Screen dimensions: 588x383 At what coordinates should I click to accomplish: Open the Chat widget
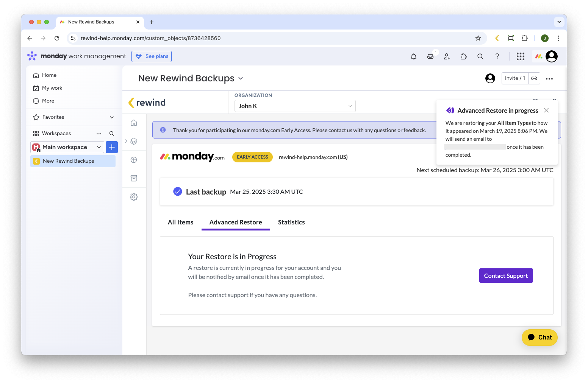coord(540,337)
